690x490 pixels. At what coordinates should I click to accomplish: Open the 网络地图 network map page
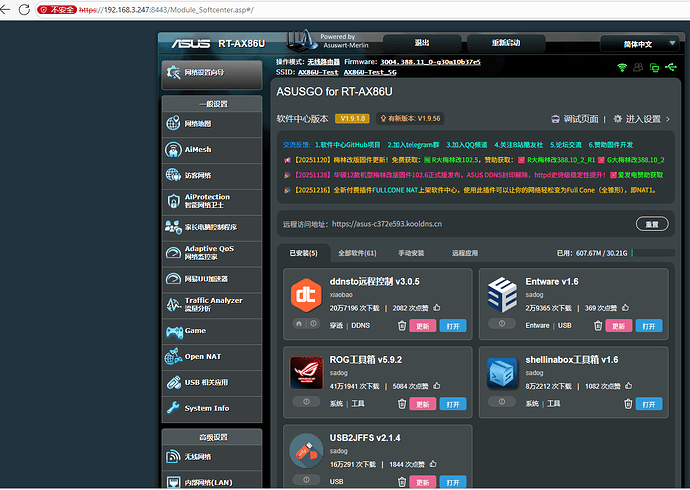(x=212, y=124)
